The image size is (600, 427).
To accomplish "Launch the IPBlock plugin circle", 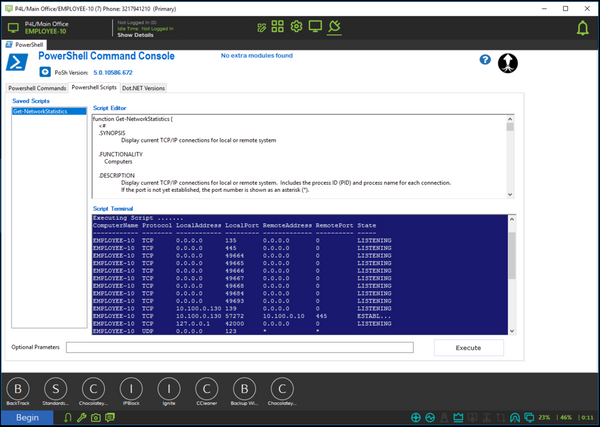I will pyautogui.click(x=131, y=389).
